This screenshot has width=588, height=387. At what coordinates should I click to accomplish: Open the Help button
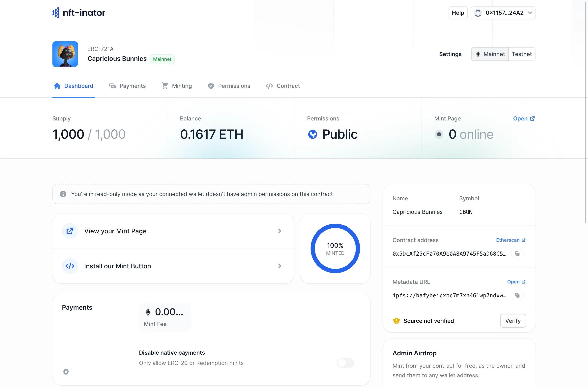pyautogui.click(x=458, y=13)
